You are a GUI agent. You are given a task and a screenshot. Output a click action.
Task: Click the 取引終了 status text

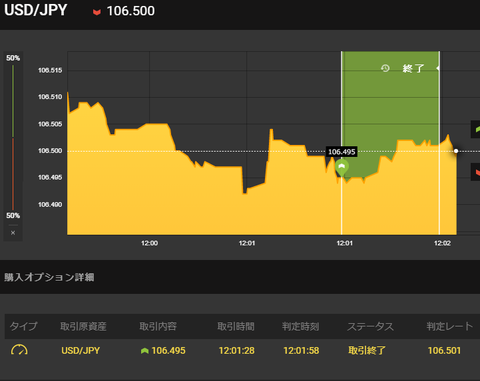click(x=367, y=351)
